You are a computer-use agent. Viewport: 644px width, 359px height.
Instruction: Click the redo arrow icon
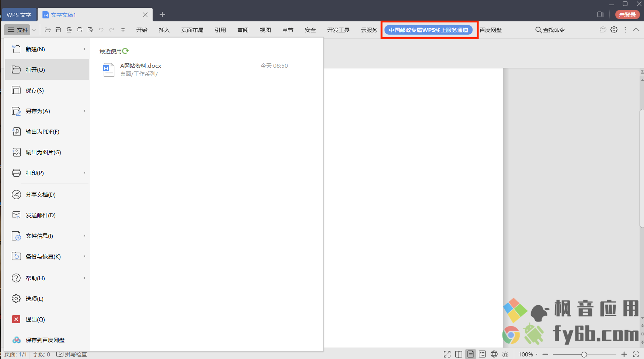tap(112, 30)
